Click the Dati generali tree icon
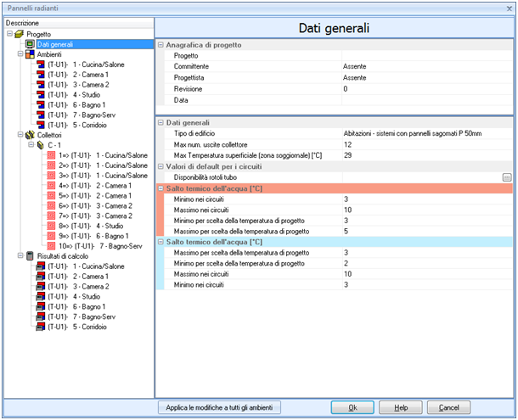The width and height of the screenshot is (518, 420). (30, 43)
